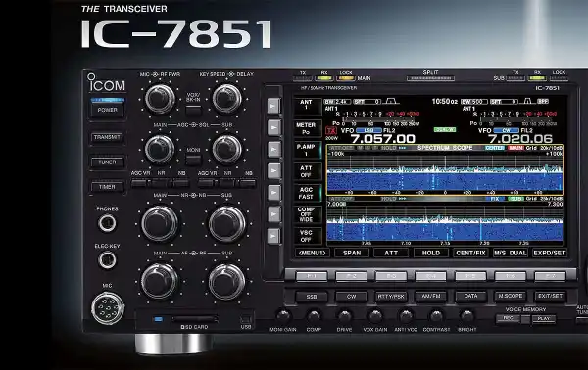Screen dimensions: 588x370
Task: Click the ICOM logo
Action: tap(107, 83)
